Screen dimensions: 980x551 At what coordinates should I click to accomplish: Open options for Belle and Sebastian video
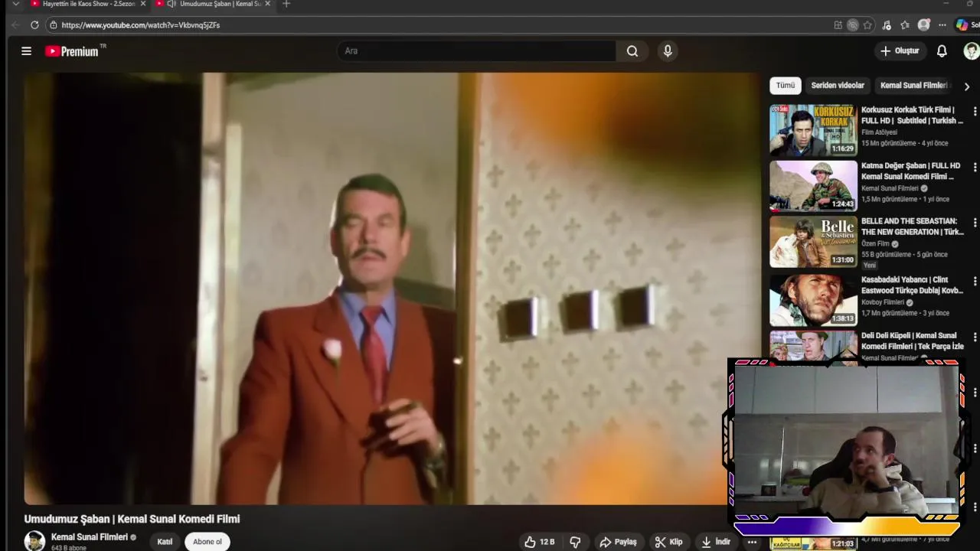click(x=975, y=223)
